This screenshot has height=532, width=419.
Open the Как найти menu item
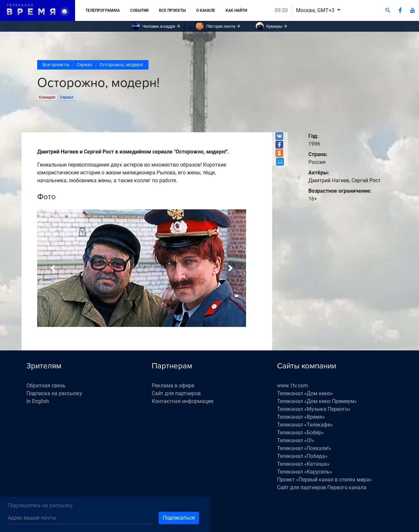236,10
